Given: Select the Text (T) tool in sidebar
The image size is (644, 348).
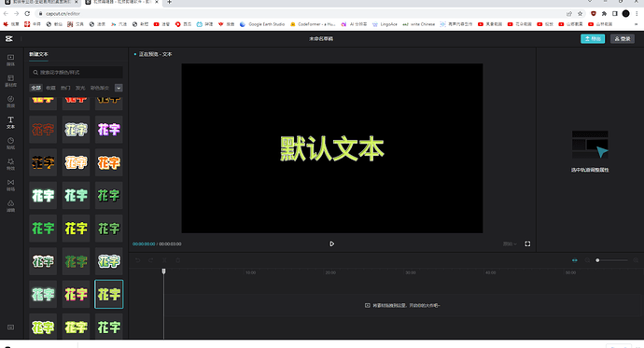Looking at the screenshot, I should coord(10,122).
